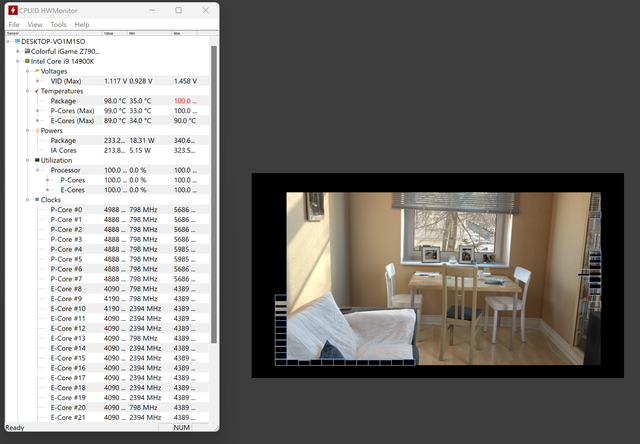
Task: Click the Voltages lightning icon
Action: pyautogui.click(x=37, y=71)
